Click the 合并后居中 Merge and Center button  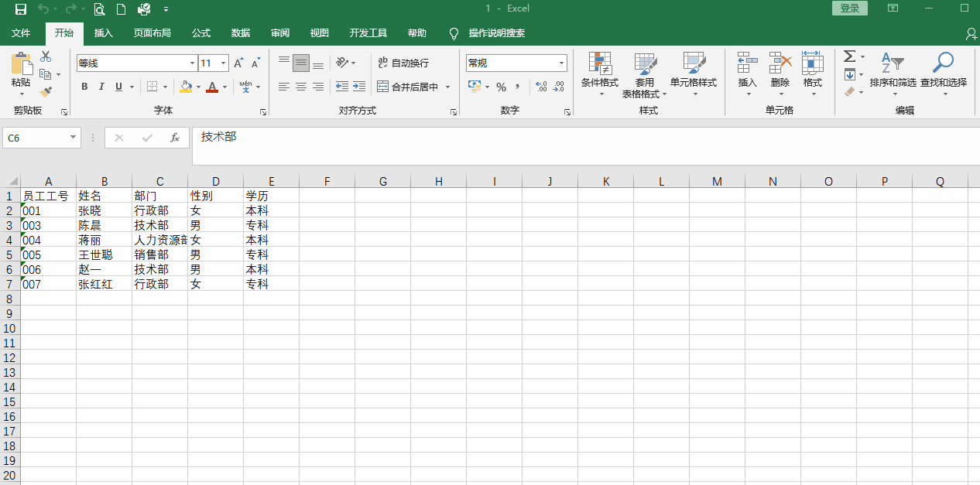pyautogui.click(x=408, y=87)
